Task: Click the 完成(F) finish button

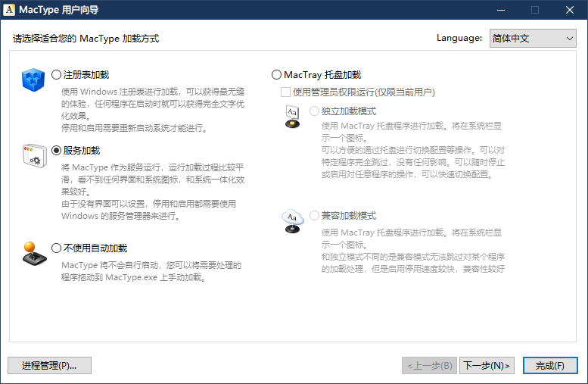Action: click(x=550, y=365)
